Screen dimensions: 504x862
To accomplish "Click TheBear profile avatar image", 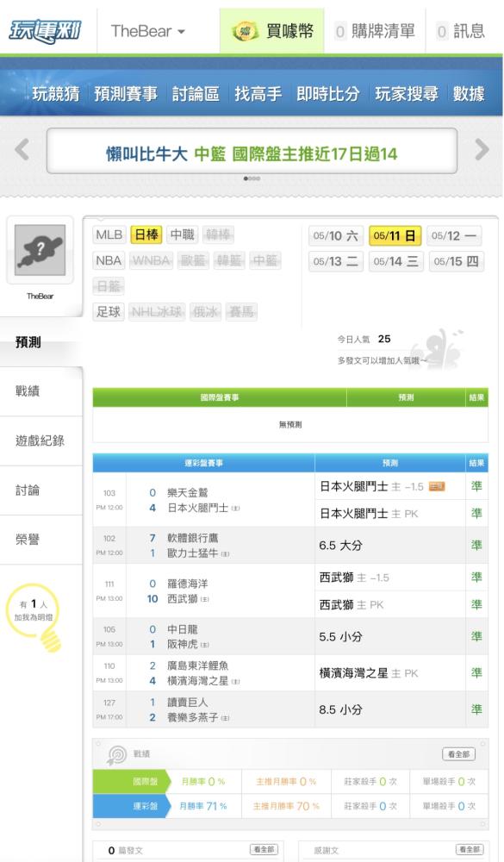I will tap(40, 250).
